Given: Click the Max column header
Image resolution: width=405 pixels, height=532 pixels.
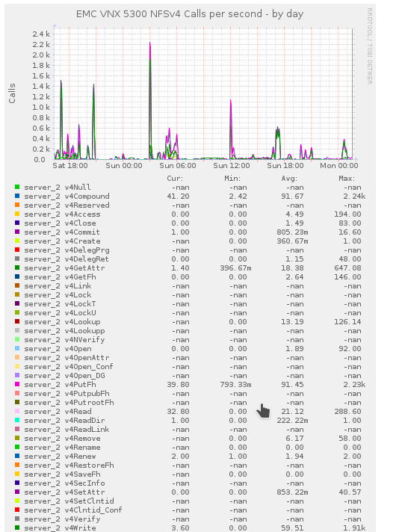Looking at the screenshot, I should (347, 179).
